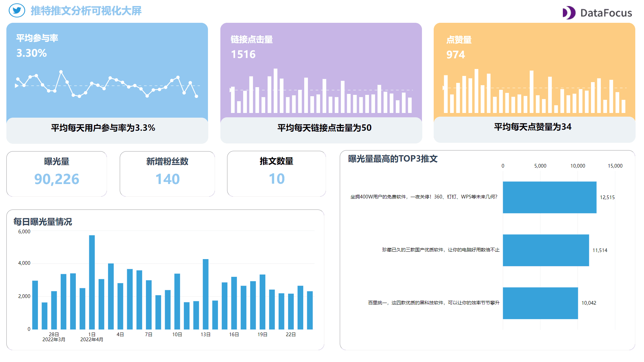The height and width of the screenshot is (362, 644).
Task: Click the 22日 x-axis label
Action: point(291,335)
